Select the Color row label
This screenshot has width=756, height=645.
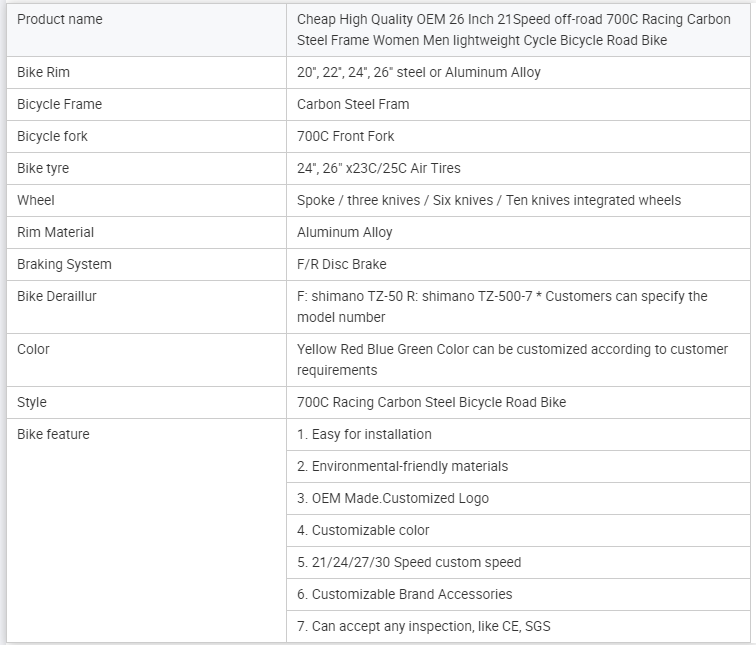click(33, 349)
